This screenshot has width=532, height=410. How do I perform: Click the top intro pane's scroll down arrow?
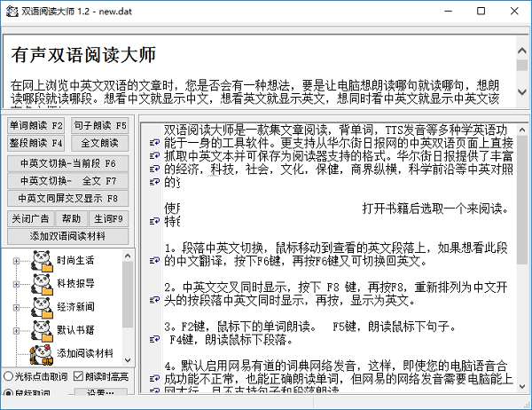522,91
